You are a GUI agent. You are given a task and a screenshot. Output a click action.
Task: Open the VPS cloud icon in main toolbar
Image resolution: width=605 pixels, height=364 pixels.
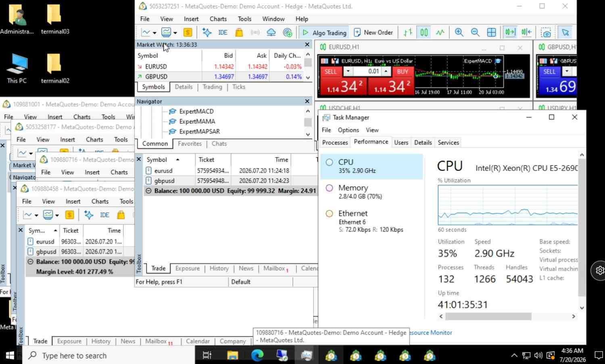tap(271, 33)
